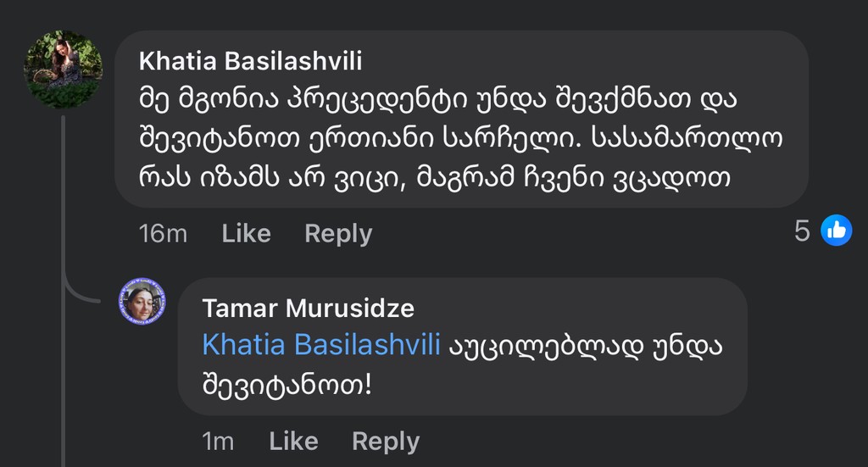Viewport: 868px width, 467px height.
Task: Like Khatia Basilashvili's comment
Action: click(246, 233)
